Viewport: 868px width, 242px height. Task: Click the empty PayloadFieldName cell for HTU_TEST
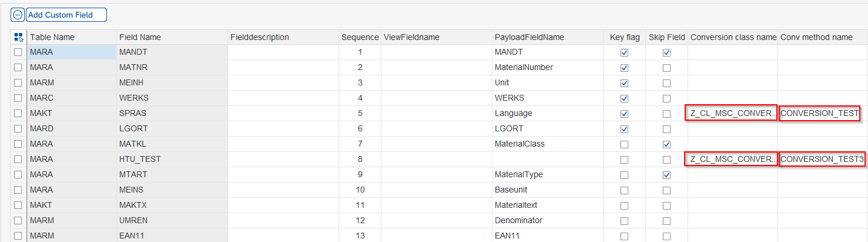tap(548, 160)
